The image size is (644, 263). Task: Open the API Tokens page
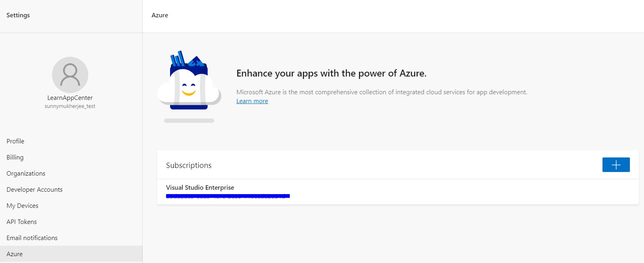coord(21,222)
